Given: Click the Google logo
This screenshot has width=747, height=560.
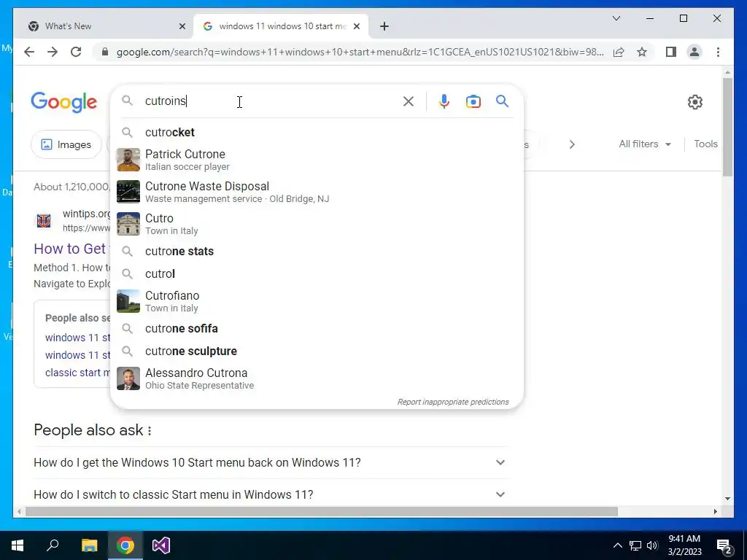Looking at the screenshot, I should point(64,102).
